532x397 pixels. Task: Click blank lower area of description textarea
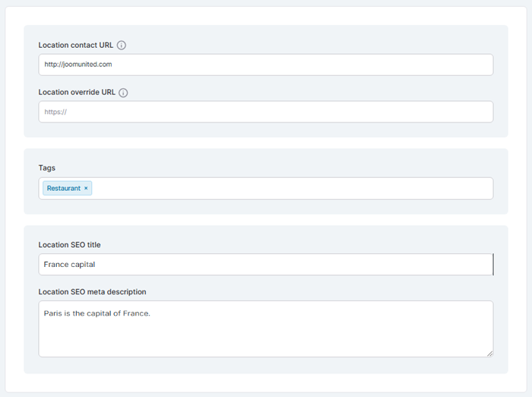tap(266, 342)
